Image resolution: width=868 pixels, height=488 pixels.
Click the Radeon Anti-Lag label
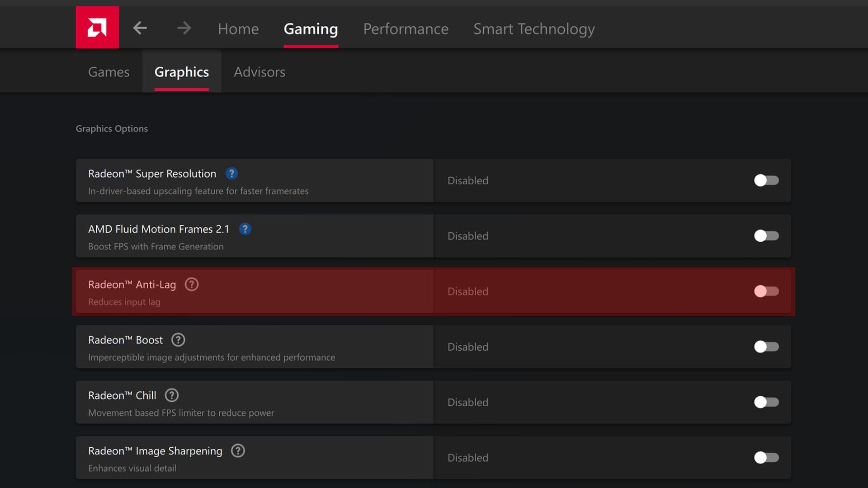pos(132,285)
